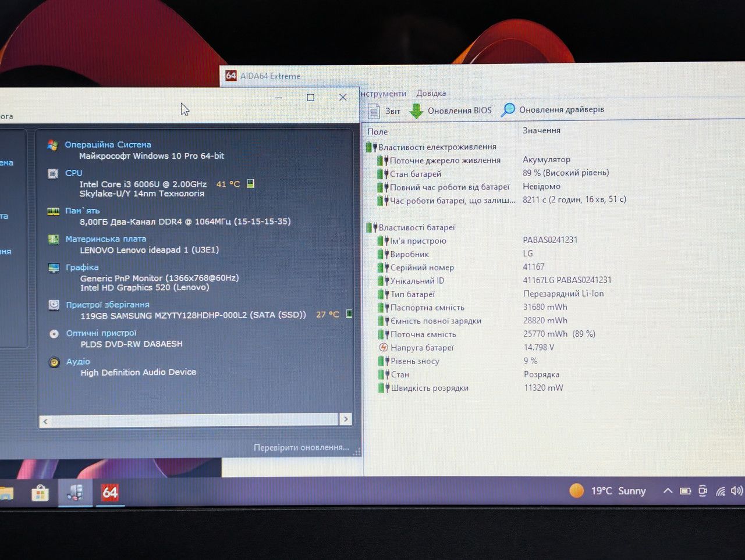The height and width of the screenshot is (560, 745).
Task: Open Microsoft Store from the taskbar
Action: (x=40, y=494)
